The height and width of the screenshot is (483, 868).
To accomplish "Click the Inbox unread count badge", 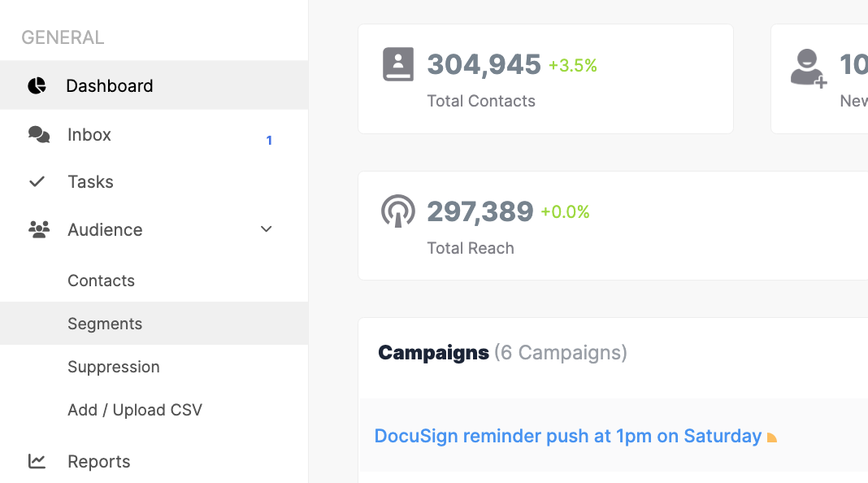I will coord(269,141).
